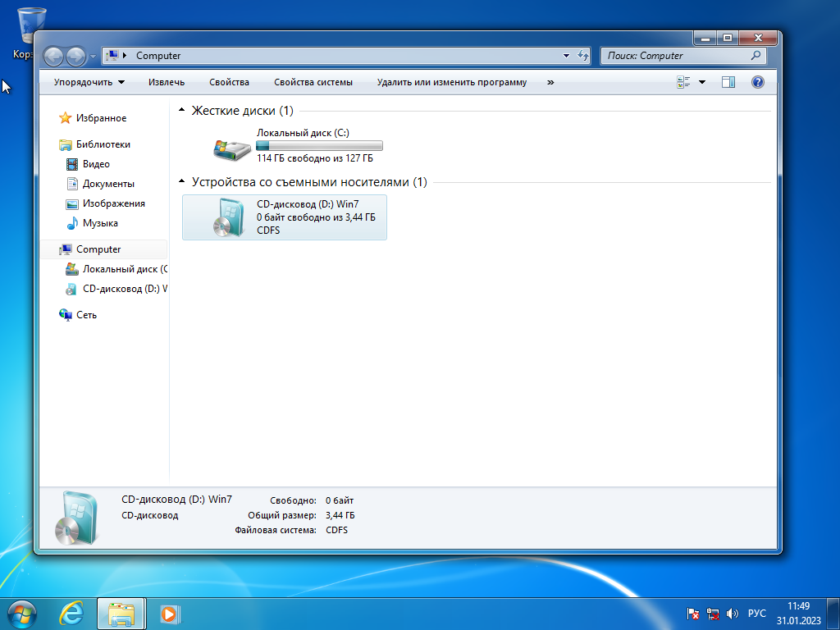840x630 pixels.
Task: Launch Internet Explorer from taskbar
Action: click(x=71, y=614)
